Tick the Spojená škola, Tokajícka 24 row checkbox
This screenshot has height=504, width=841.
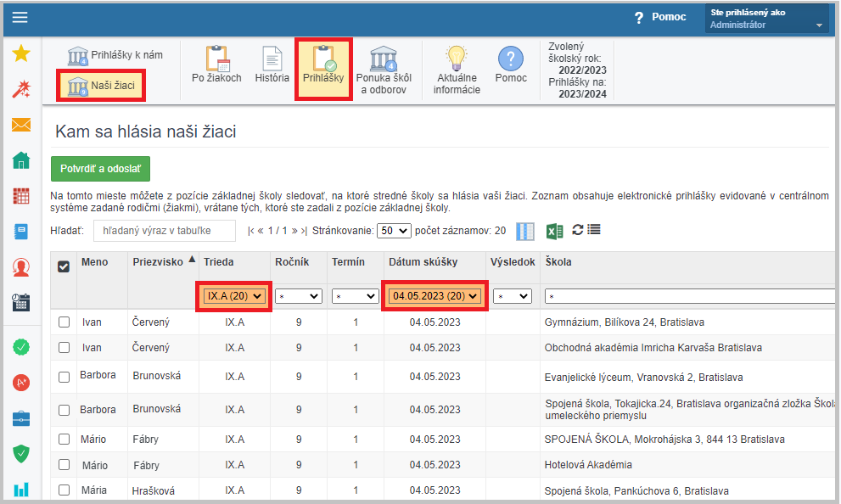(64, 410)
